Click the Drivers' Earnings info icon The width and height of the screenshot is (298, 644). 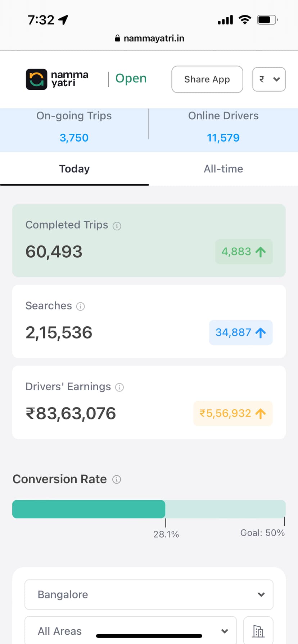[119, 387]
